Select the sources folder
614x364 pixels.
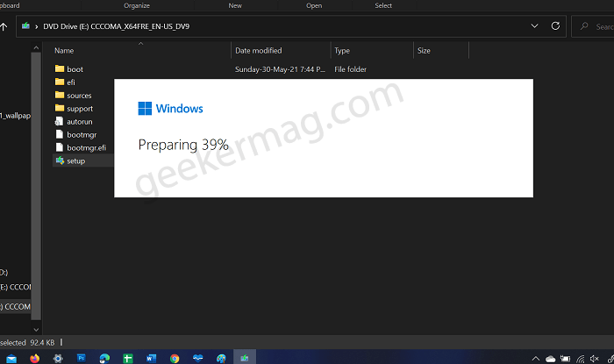pyautogui.click(x=79, y=96)
